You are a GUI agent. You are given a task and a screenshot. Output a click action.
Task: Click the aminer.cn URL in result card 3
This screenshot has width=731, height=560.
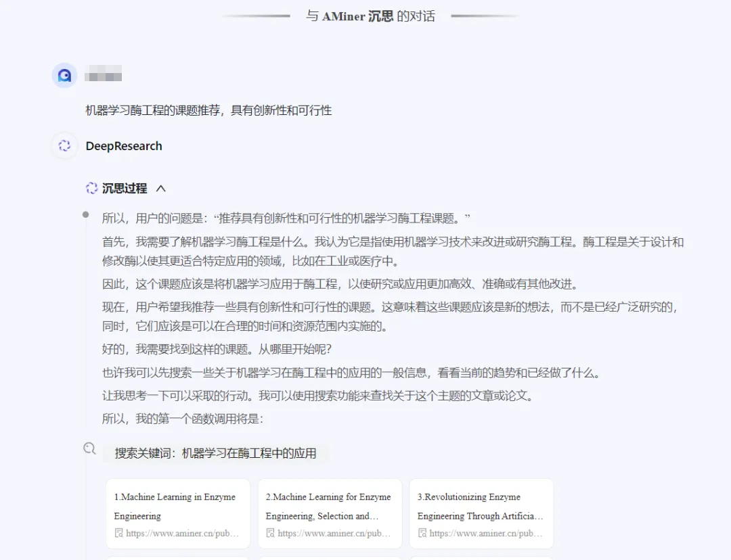(486, 533)
